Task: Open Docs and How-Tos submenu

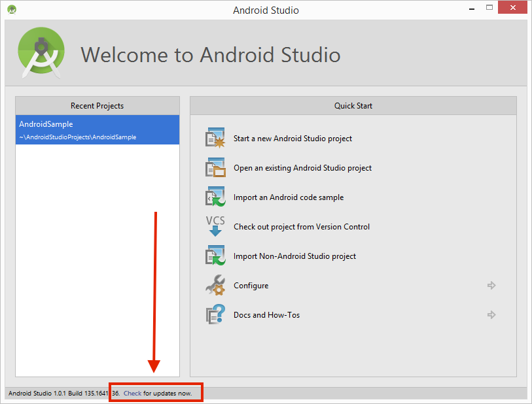Action: click(266, 315)
